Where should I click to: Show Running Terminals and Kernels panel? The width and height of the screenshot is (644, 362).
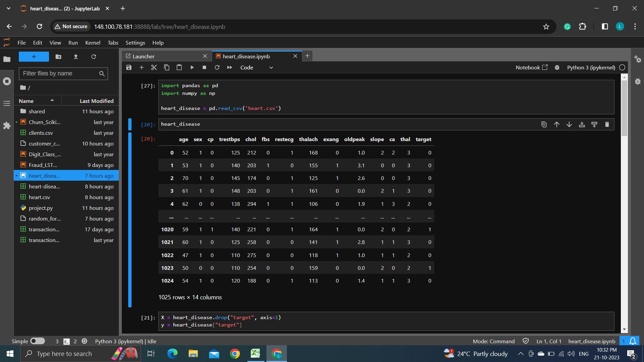[7, 81]
